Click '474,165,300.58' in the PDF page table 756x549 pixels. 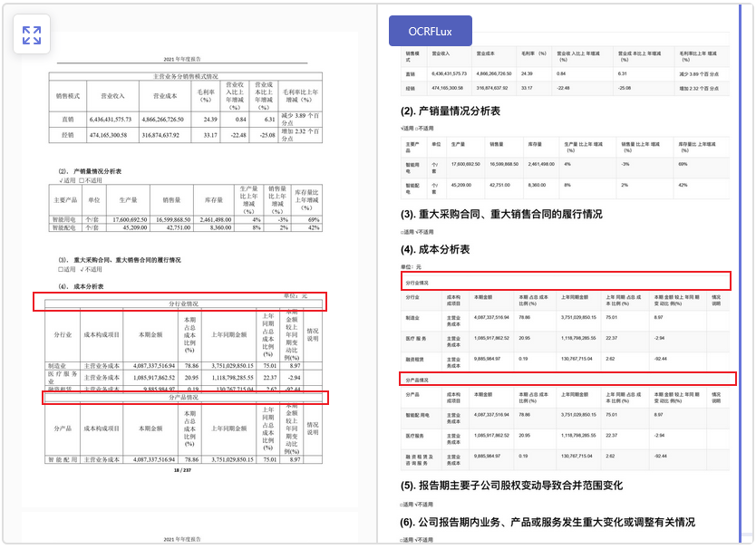pyautogui.click(x=109, y=135)
